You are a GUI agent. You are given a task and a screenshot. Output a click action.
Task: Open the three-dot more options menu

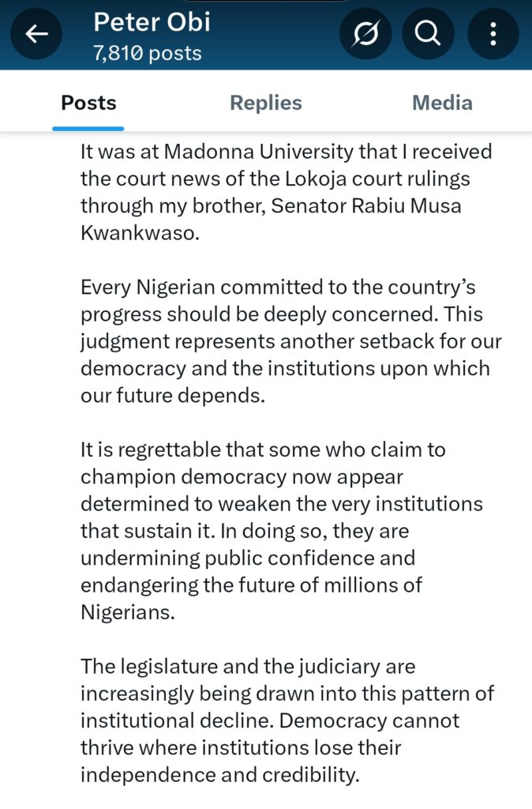coord(493,34)
